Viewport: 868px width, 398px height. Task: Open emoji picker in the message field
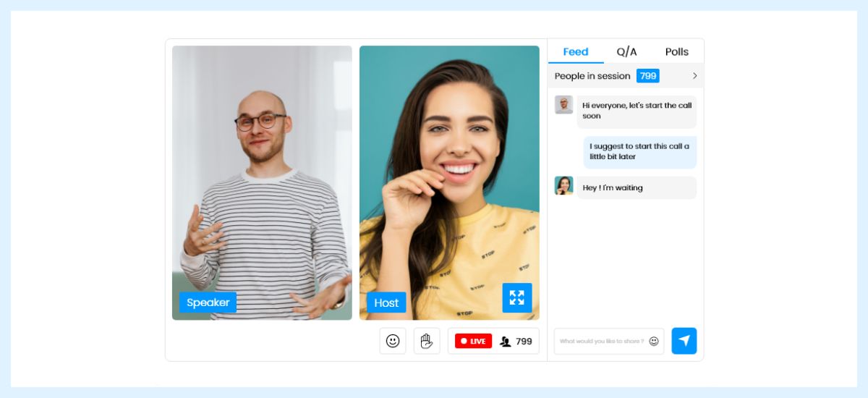coord(654,342)
